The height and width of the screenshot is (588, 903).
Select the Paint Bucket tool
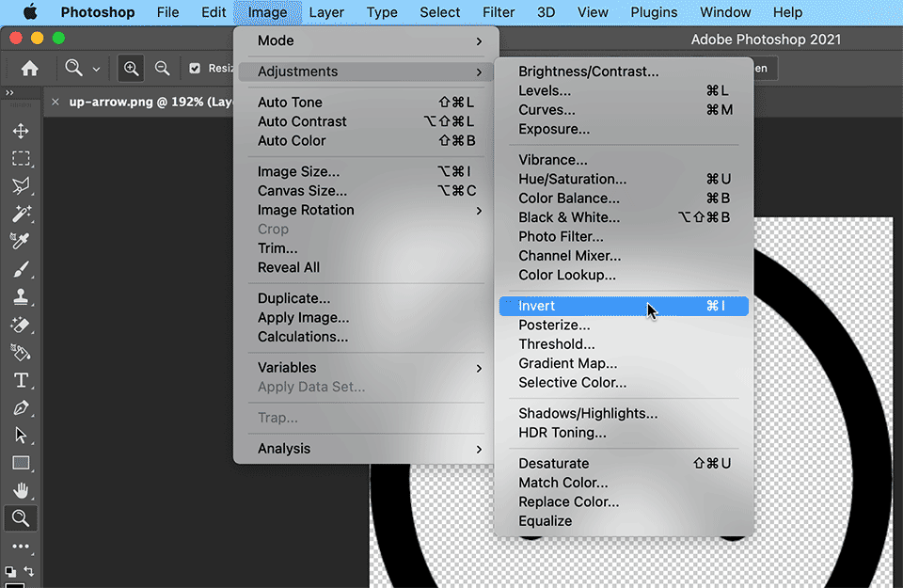pos(21,353)
